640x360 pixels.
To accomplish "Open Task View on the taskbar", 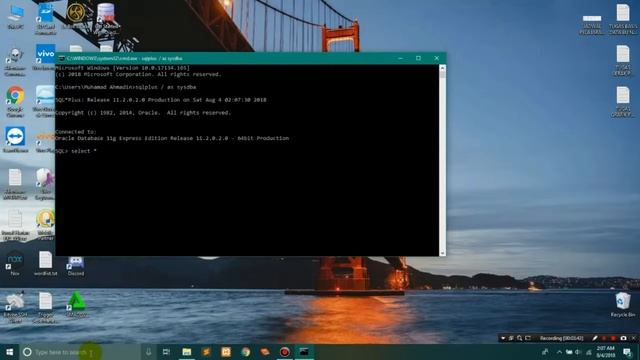I will click(166, 352).
